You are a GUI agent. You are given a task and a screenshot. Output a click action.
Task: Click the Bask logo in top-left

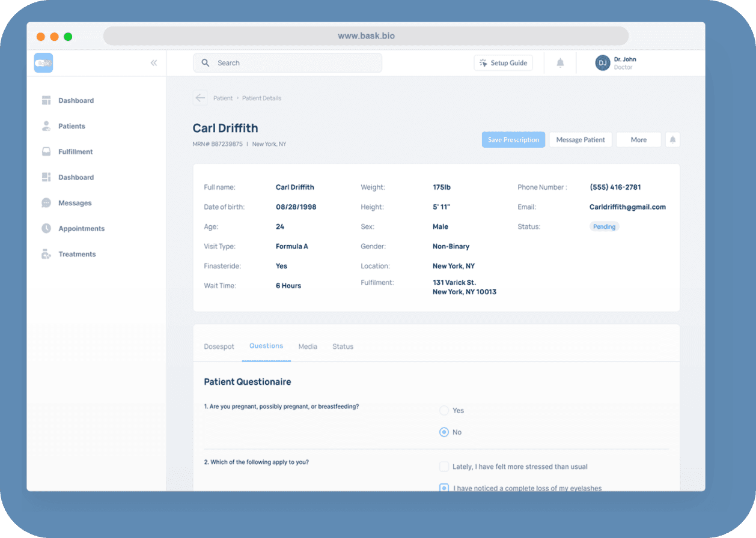pyautogui.click(x=43, y=63)
